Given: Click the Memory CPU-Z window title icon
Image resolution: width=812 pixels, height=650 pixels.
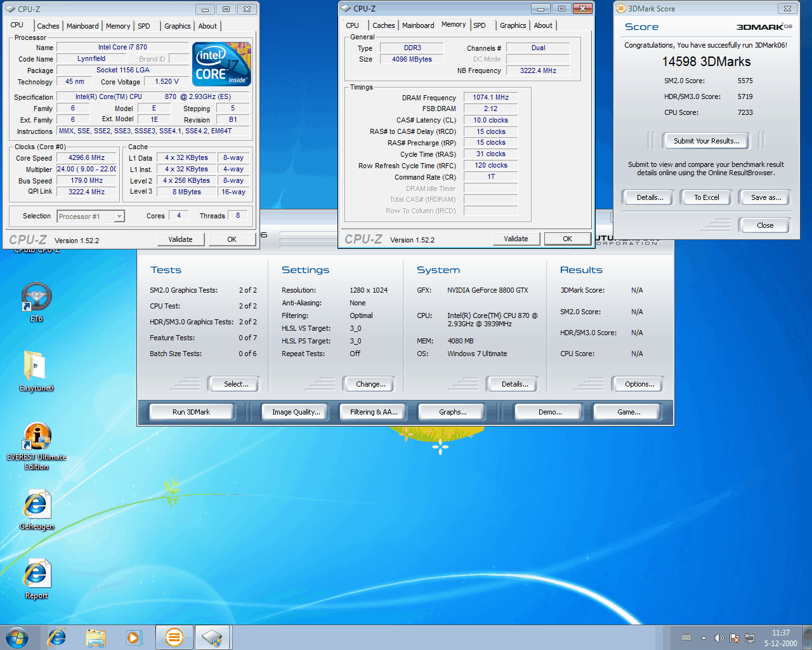Looking at the screenshot, I should tap(346, 8).
